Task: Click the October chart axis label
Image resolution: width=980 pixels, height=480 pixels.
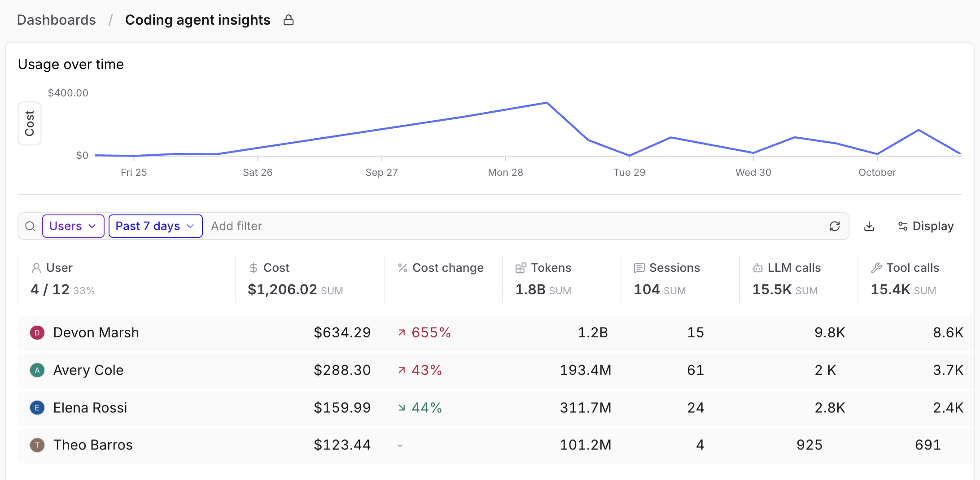Action: [877, 172]
